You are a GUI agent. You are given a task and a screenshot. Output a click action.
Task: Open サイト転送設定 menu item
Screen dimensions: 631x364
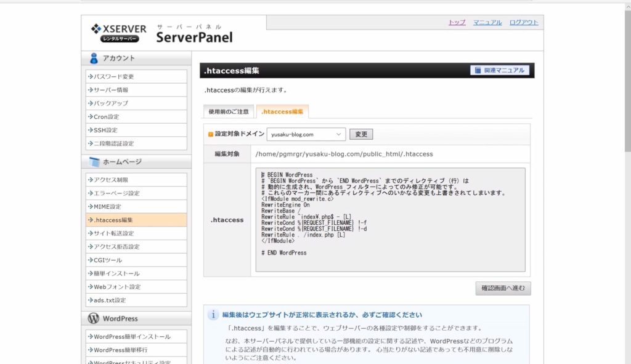pos(136,233)
